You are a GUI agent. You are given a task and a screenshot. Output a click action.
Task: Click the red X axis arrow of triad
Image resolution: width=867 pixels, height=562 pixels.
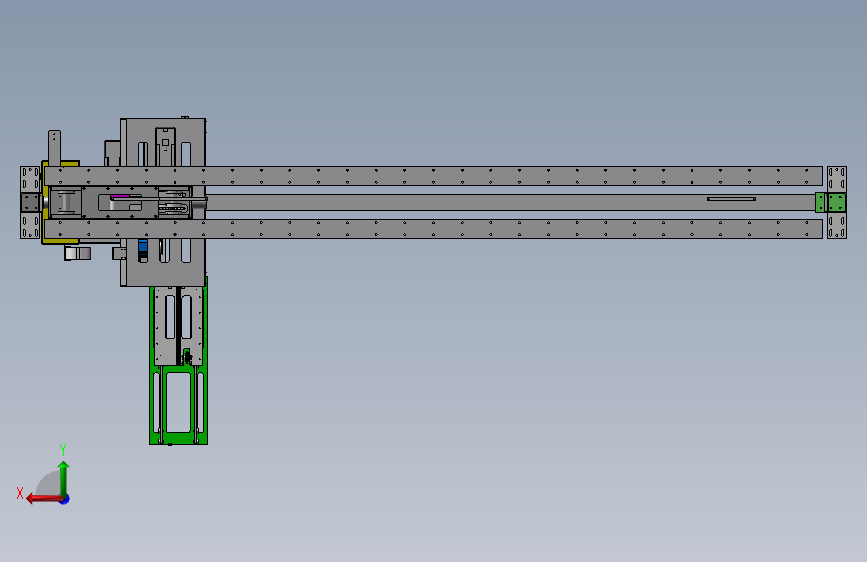click(x=43, y=499)
